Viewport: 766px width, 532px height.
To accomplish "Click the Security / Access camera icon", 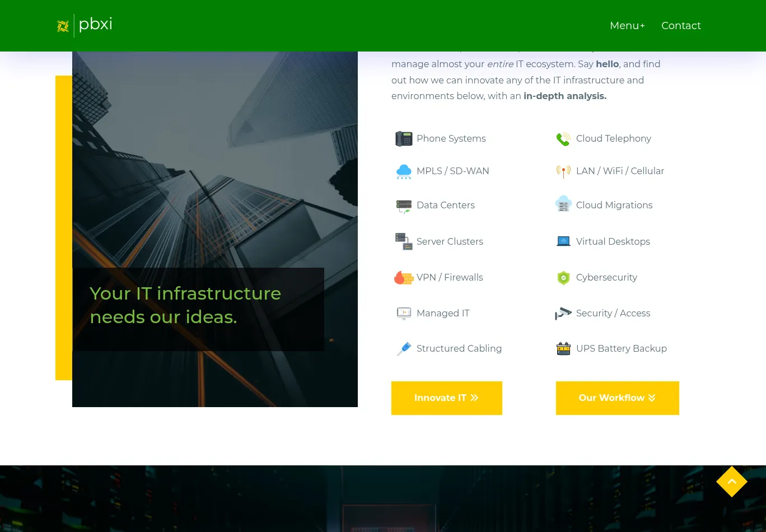I will pyautogui.click(x=563, y=314).
